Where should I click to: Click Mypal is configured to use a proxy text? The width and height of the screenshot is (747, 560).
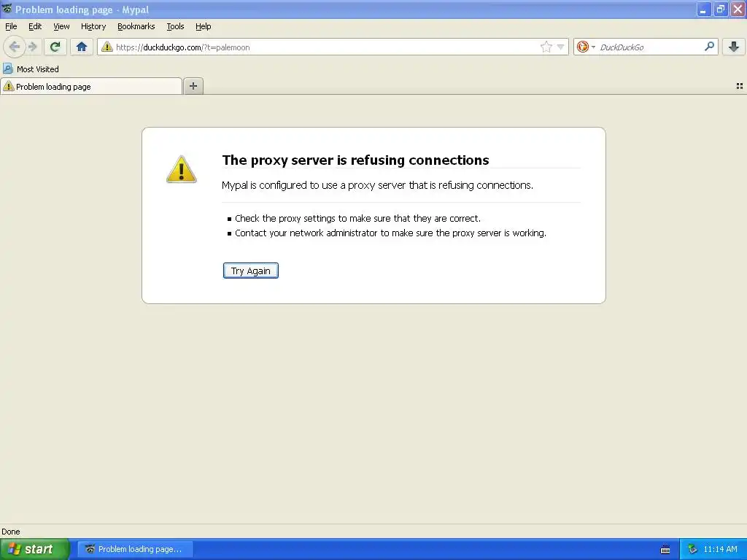(x=377, y=185)
